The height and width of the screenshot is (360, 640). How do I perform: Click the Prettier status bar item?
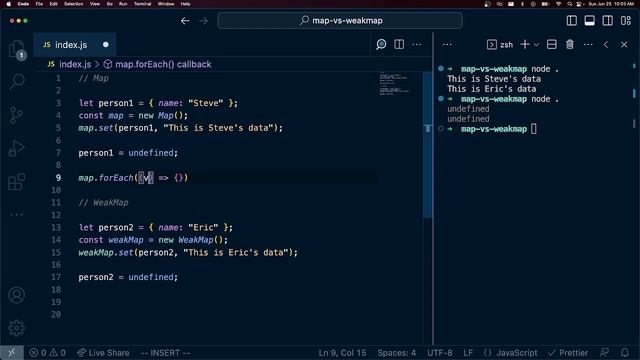[x=568, y=353]
